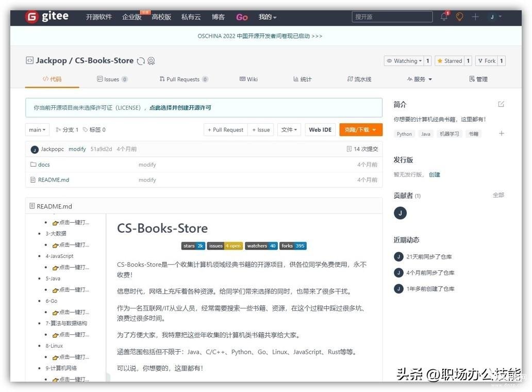Open 私有云 in top navigation
This screenshot has height=392, width=532.
coord(191,17)
